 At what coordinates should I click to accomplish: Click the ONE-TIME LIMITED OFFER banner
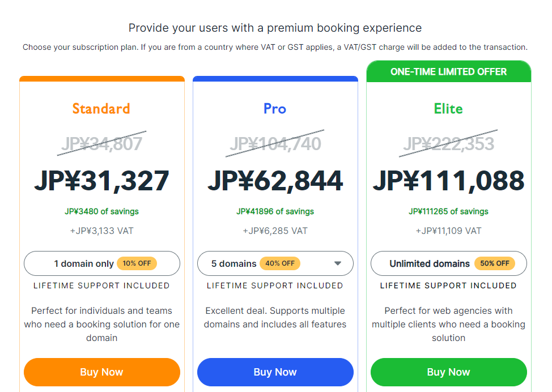click(448, 72)
